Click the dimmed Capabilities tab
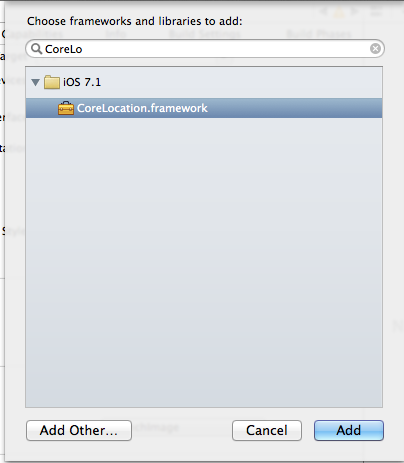 33,34
